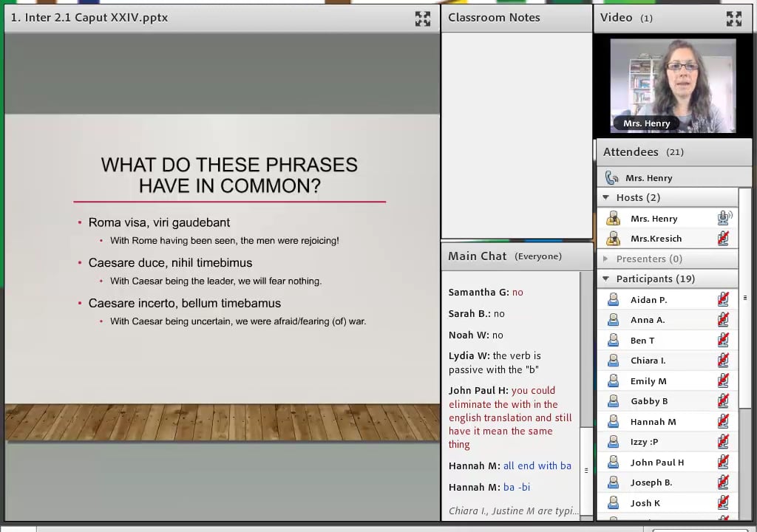Click Joseph B.'s muted microphone icon
Screen dimensions: 757x532
[723, 482]
